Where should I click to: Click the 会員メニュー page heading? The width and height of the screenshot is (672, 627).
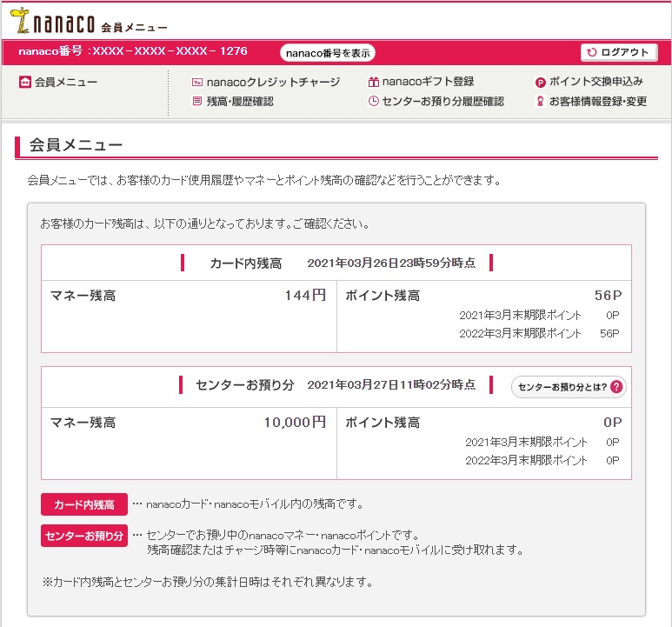click(x=76, y=145)
